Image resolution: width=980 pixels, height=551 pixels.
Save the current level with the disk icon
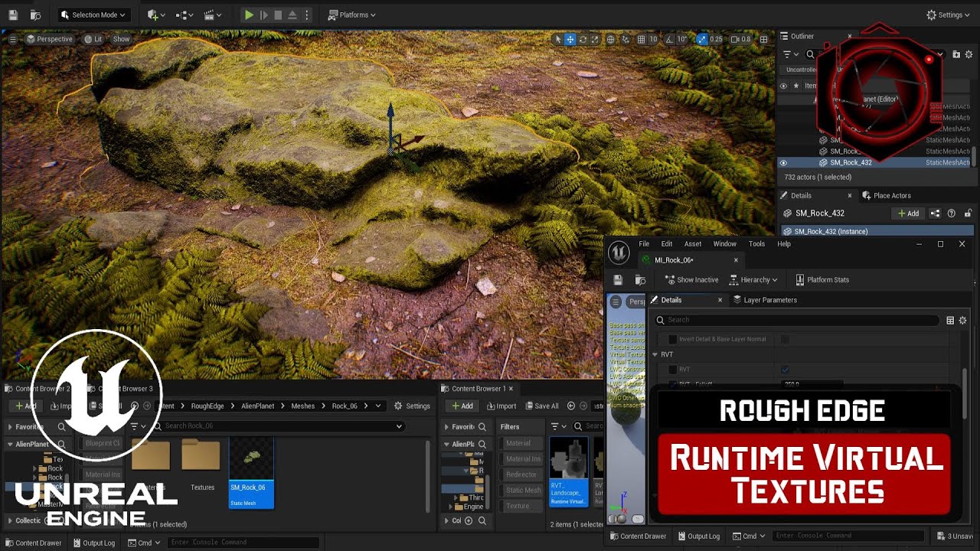coord(12,15)
